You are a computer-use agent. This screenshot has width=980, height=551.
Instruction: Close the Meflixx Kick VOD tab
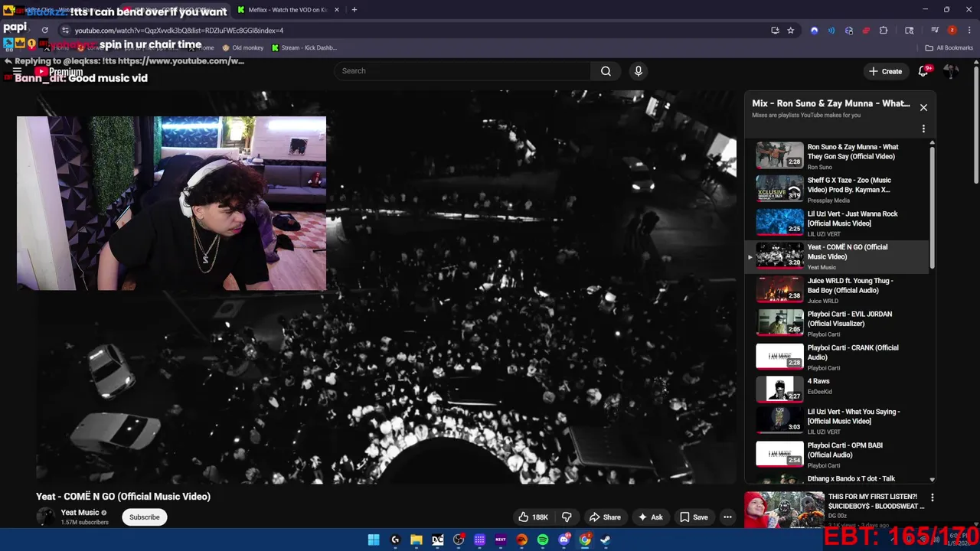tap(335, 10)
